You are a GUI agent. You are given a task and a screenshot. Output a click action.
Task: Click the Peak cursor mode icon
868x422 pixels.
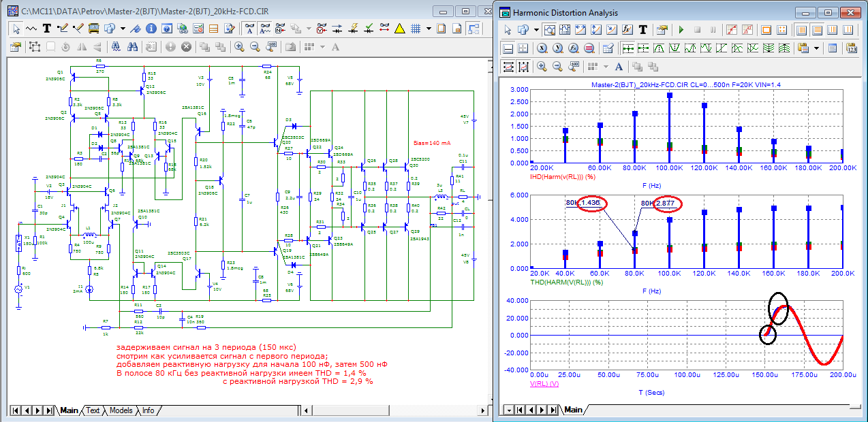(x=660, y=48)
